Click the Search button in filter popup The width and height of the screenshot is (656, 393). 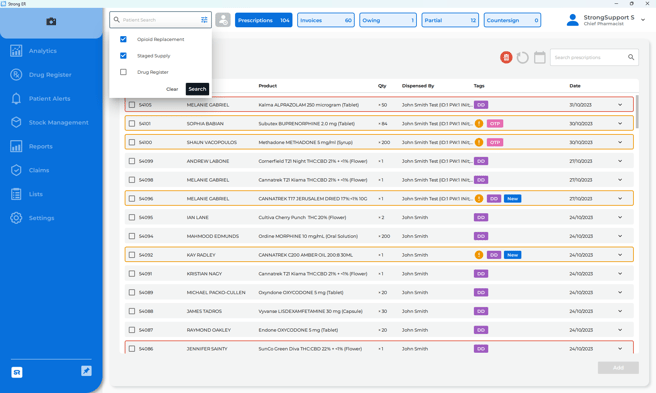(x=197, y=89)
